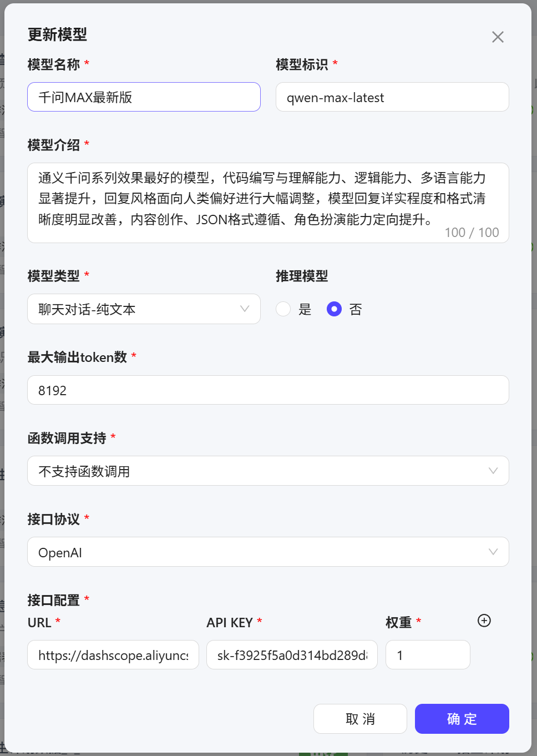Image resolution: width=537 pixels, height=756 pixels.
Task: Click the plus icon to add interface config
Action: click(484, 621)
